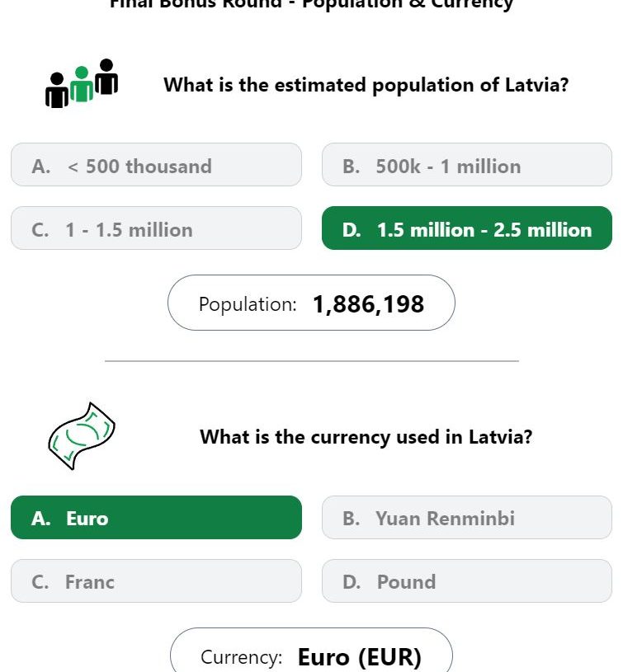Click the green figure in people icon
This screenshot has height=672, width=623.
[x=82, y=83]
